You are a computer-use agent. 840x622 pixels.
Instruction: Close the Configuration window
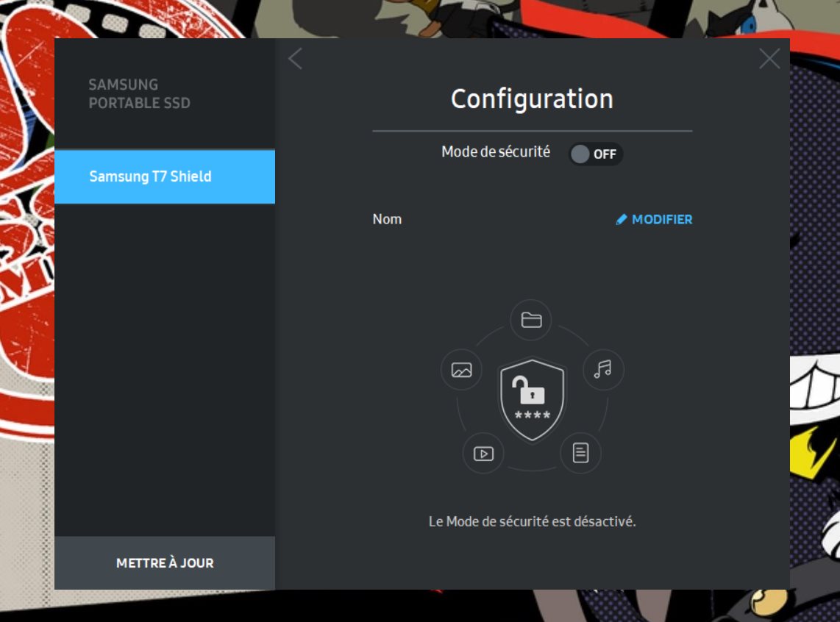coord(769,59)
